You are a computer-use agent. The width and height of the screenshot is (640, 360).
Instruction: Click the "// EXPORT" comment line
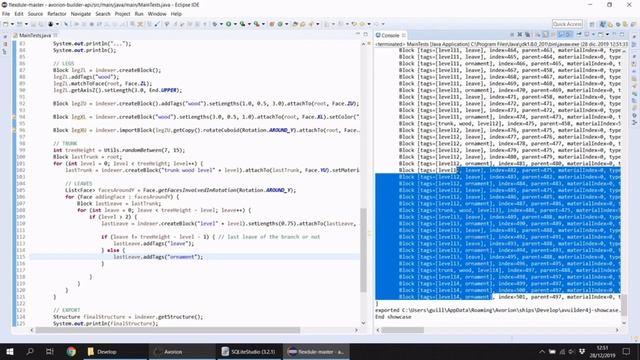(x=67, y=310)
